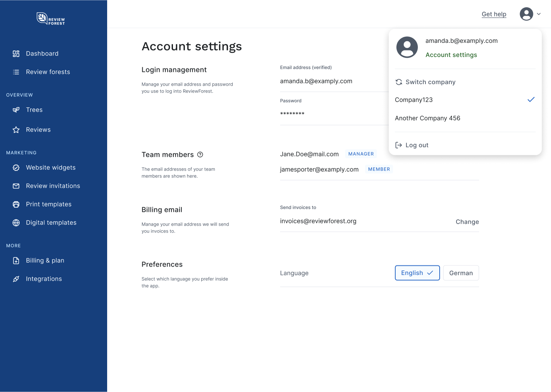
Task: Open Dashboard via its grid icon
Action: 16,54
